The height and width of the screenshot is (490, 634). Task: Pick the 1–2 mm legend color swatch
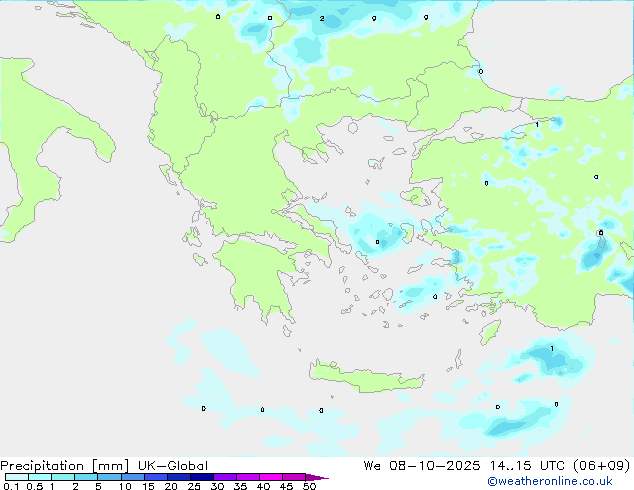pyautogui.click(x=63, y=477)
